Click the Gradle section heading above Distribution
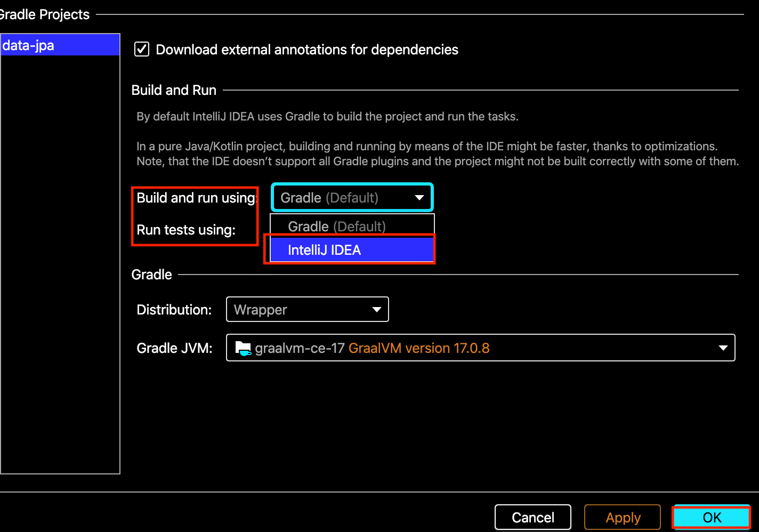The image size is (759, 532). pyautogui.click(x=152, y=275)
